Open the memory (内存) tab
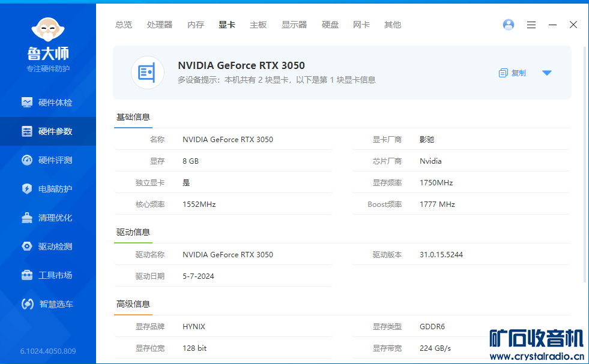This screenshot has height=364, width=589. [x=196, y=25]
